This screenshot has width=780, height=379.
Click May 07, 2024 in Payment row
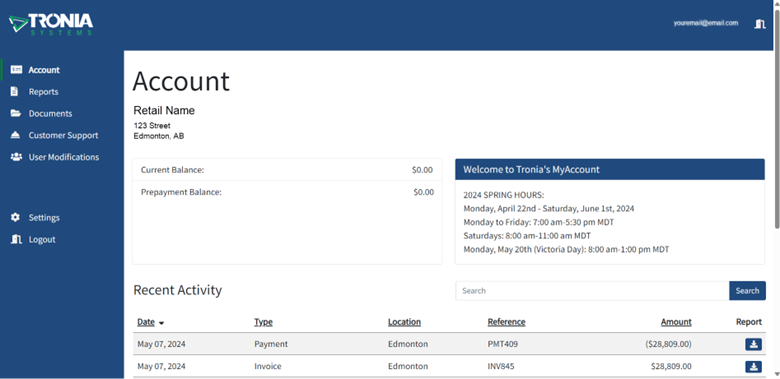pyautogui.click(x=161, y=344)
